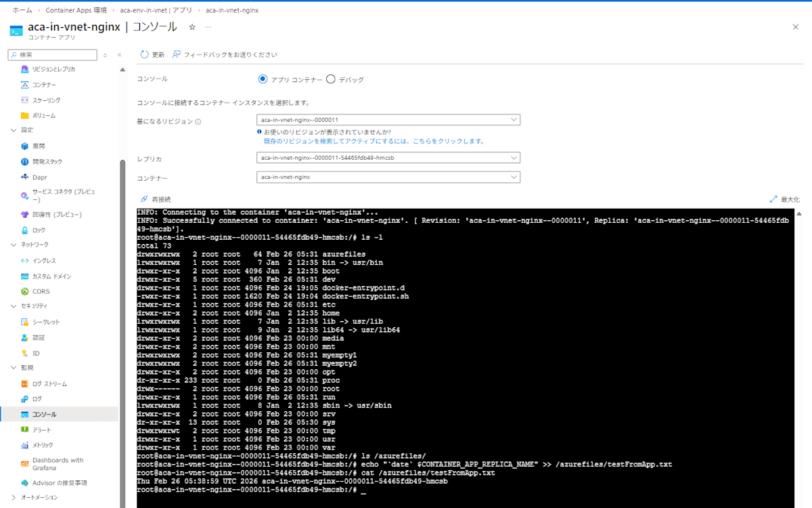Select the デバッグ radio button
The image size is (812, 508).
331,79
